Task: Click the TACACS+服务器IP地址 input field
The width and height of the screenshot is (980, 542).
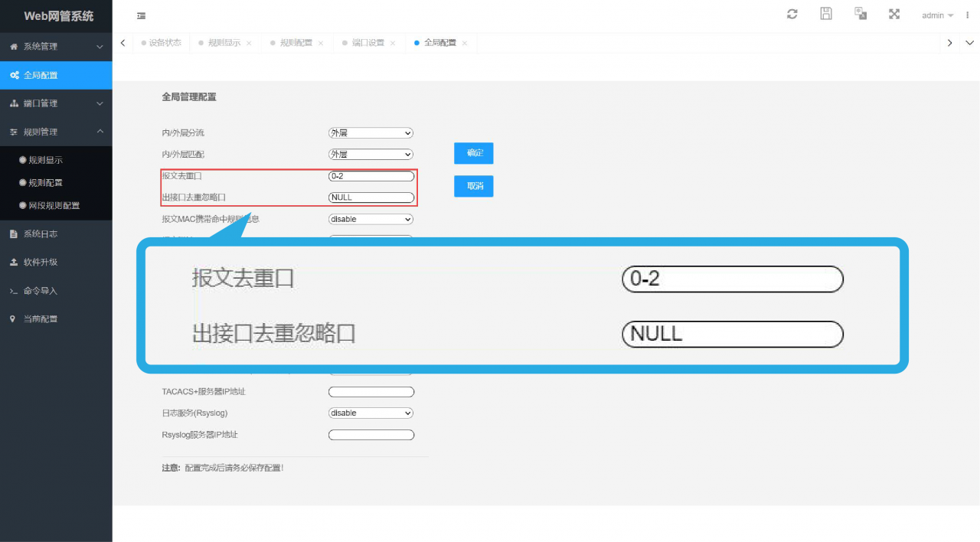Action: (x=371, y=392)
